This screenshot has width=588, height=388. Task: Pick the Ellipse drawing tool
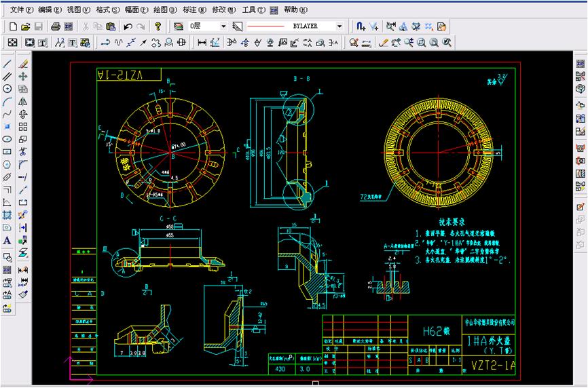pos(7,138)
